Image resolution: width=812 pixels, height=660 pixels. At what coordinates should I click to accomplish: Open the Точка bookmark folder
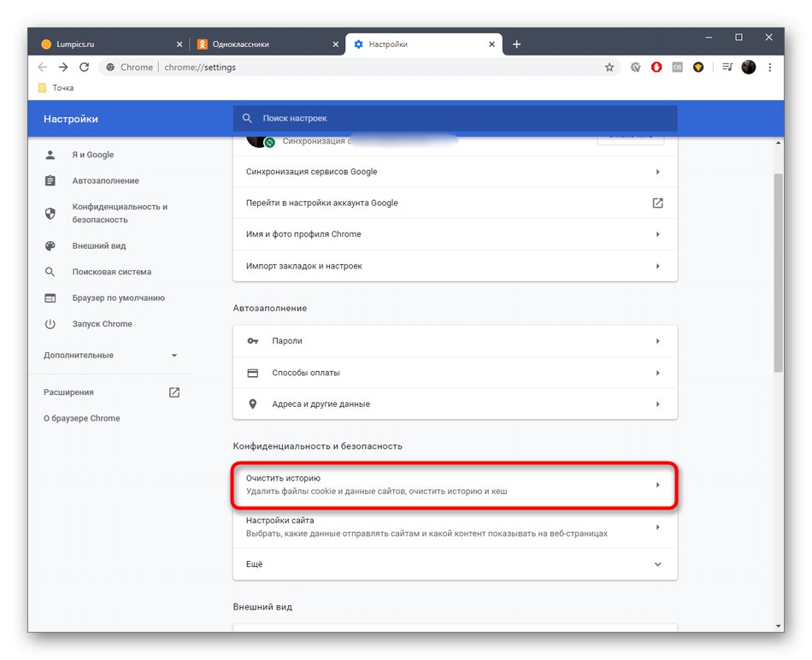click(x=56, y=87)
